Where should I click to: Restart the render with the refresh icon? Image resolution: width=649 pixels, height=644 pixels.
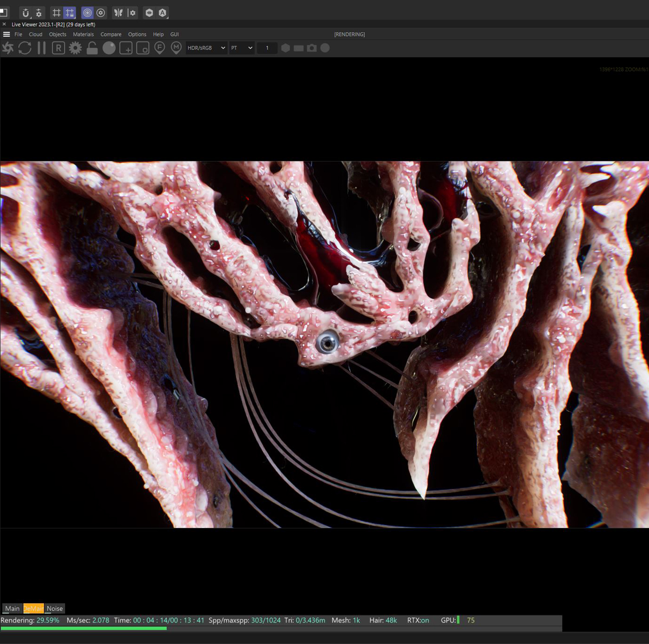[x=25, y=48]
